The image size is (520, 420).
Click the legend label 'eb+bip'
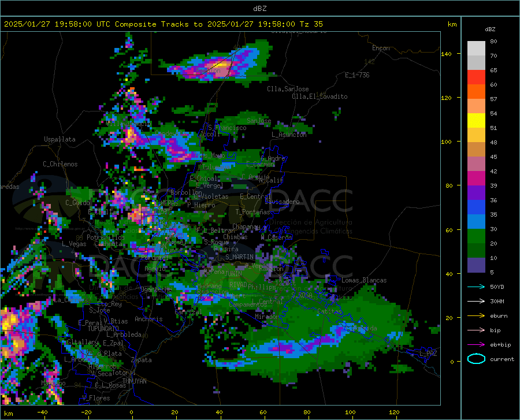click(500, 345)
